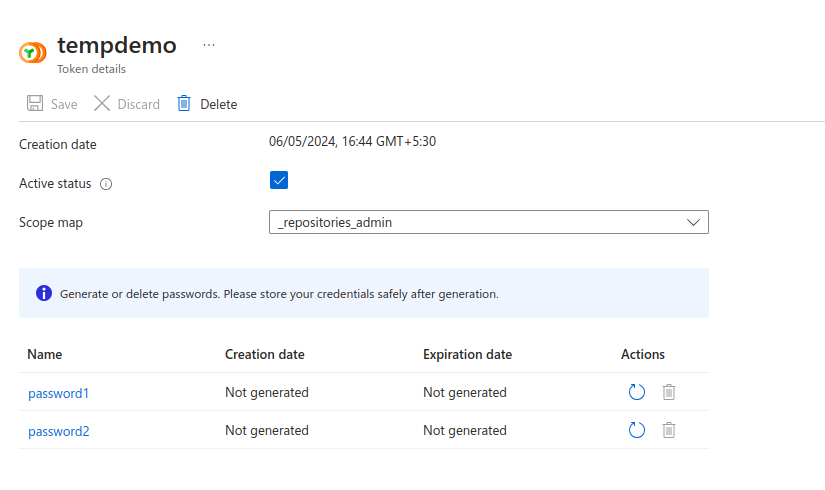The image size is (825, 490).
Task: Click the blue info icon in banner
Action: click(x=44, y=293)
